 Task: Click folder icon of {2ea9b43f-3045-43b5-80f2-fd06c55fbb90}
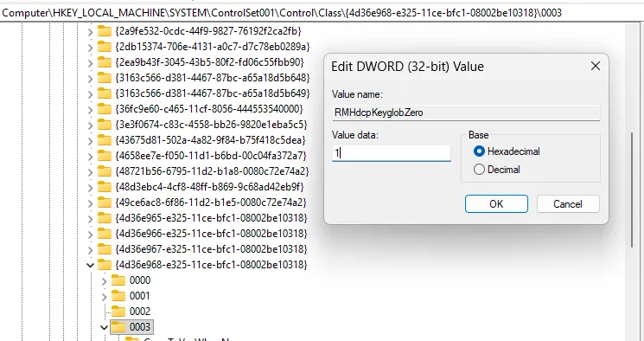click(105, 62)
